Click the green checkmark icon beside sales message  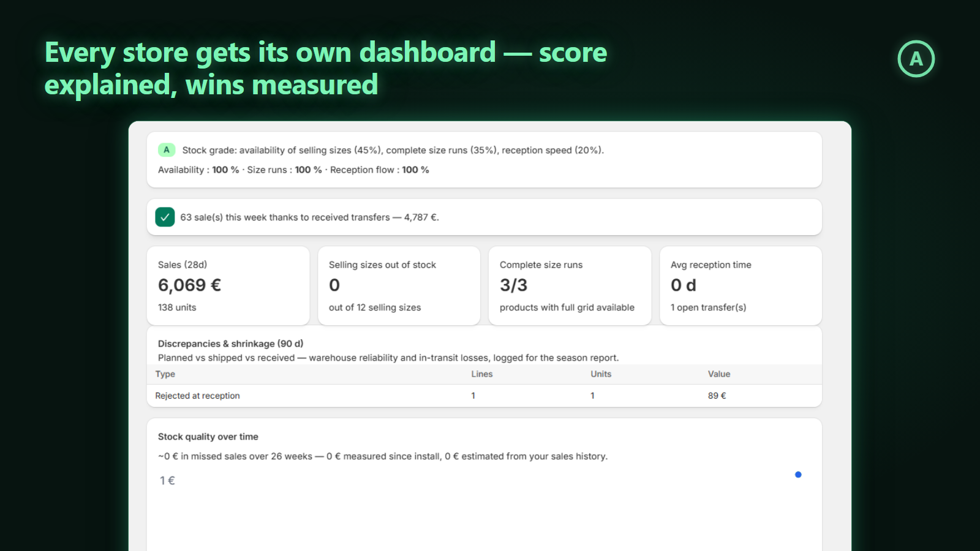165,217
